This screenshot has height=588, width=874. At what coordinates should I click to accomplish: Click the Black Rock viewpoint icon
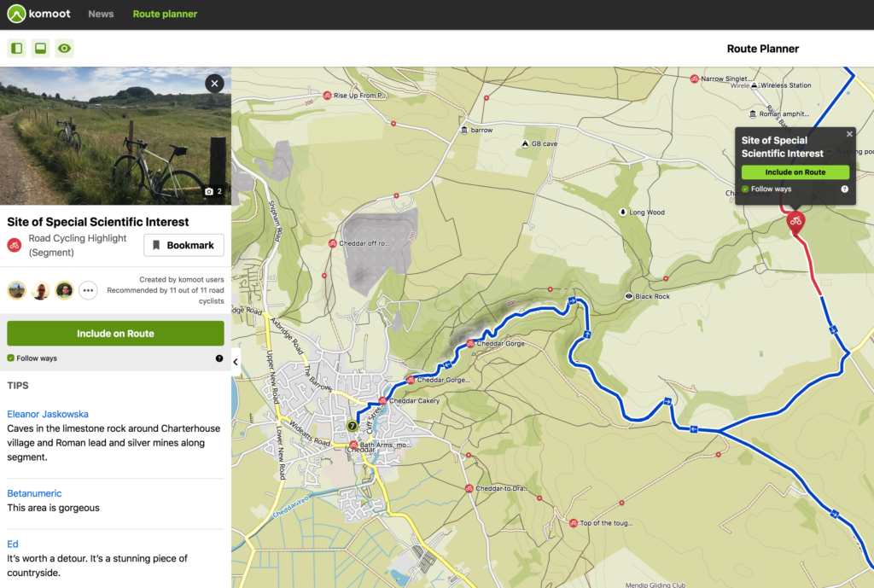[x=629, y=296]
